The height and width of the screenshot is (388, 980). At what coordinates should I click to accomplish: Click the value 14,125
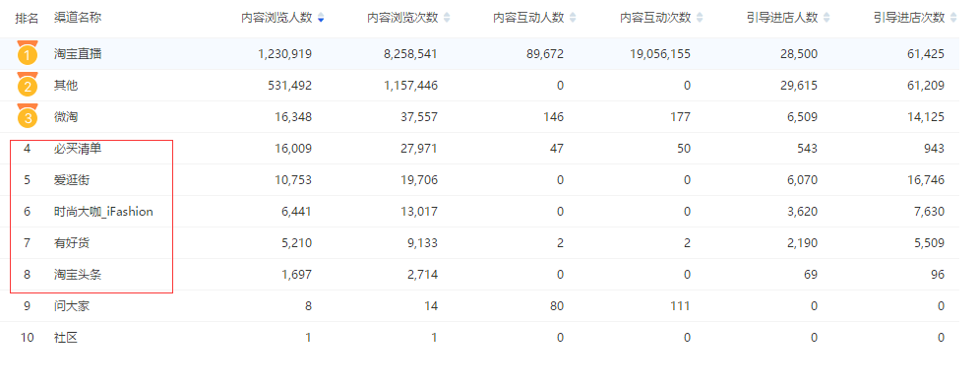tap(926, 117)
